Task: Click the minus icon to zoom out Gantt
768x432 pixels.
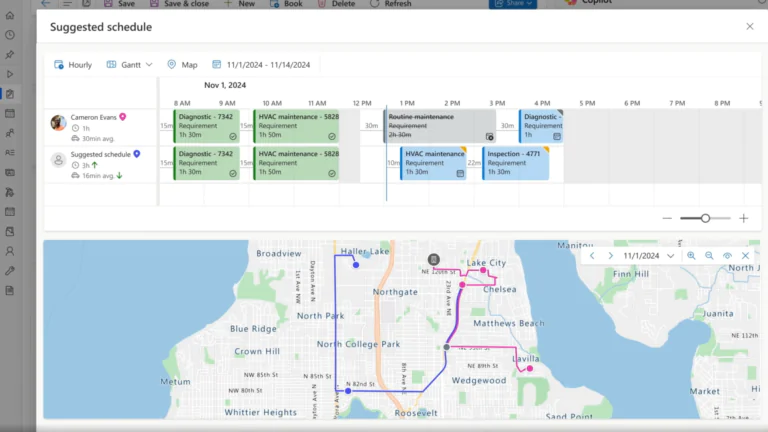Action: point(667,218)
